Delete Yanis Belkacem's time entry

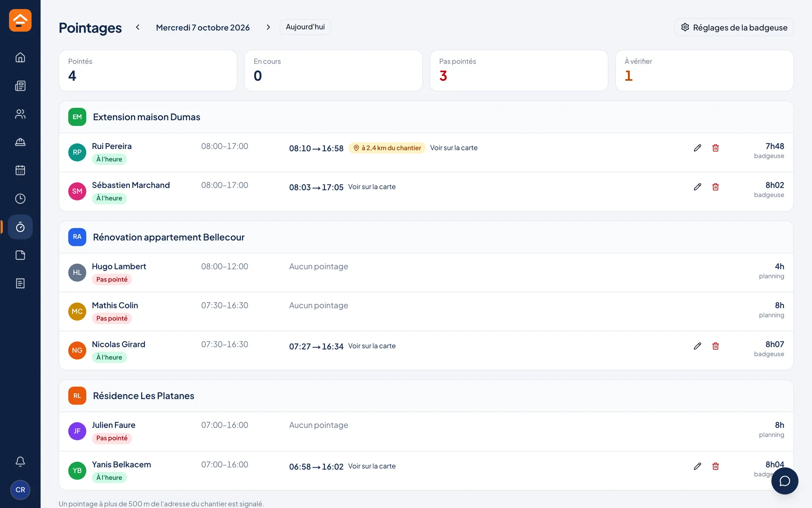[x=715, y=466]
